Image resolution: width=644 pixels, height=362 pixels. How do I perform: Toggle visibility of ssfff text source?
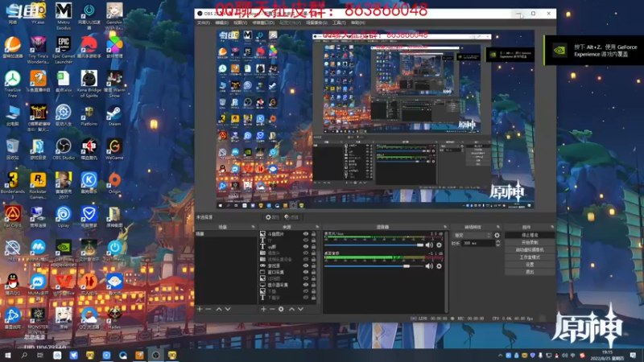click(x=306, y=246)
